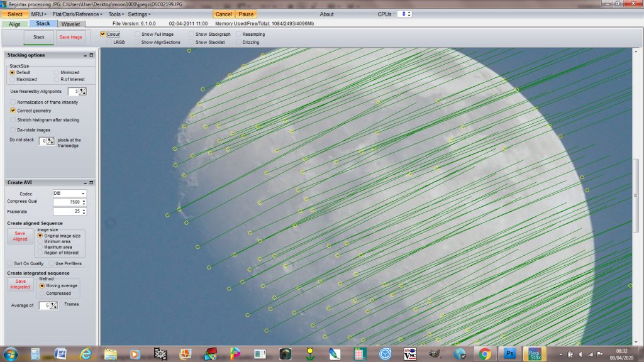Enable De-rotate images checkbox
This screenshot has width=644, height=362.
point(13,129)
